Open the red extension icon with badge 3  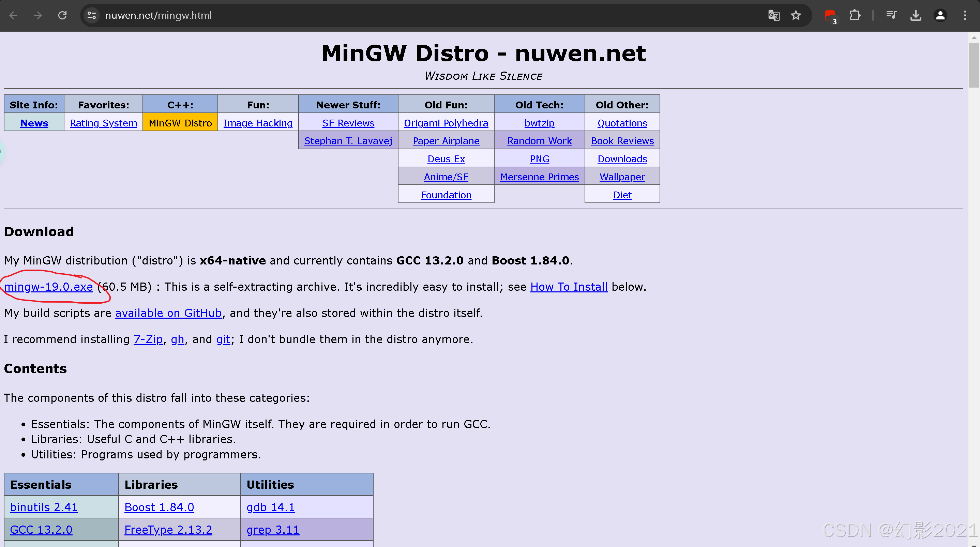[x=830, y=16]
